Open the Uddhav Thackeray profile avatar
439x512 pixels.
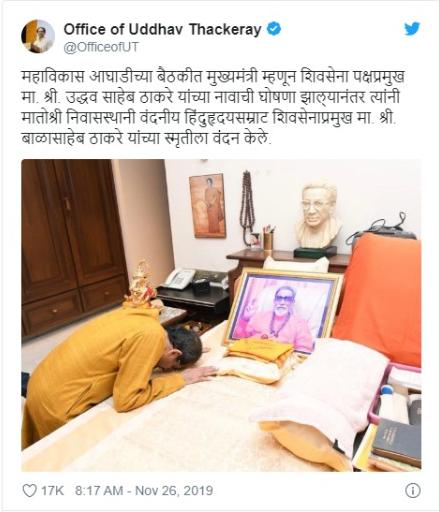[38, 36]
